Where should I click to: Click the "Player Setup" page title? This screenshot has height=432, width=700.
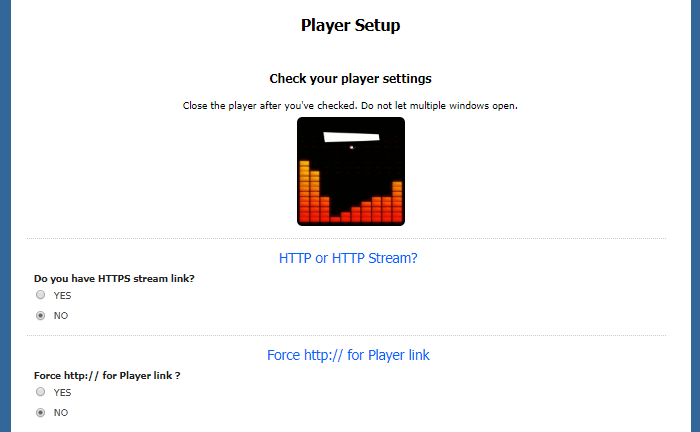350,25
